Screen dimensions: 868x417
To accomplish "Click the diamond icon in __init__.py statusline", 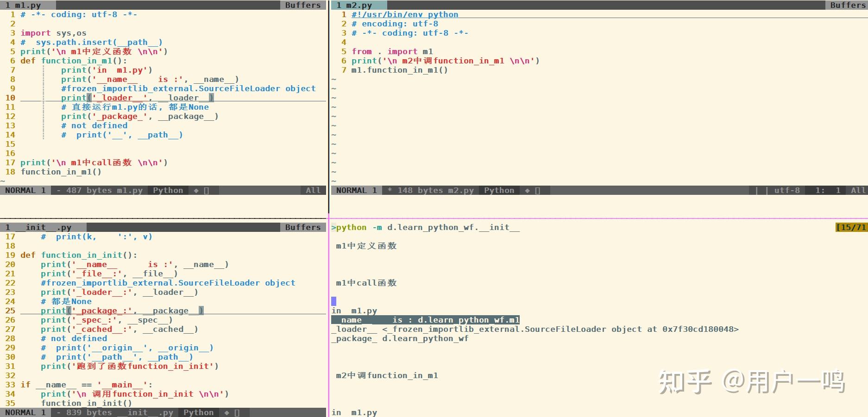I will 226,412.
